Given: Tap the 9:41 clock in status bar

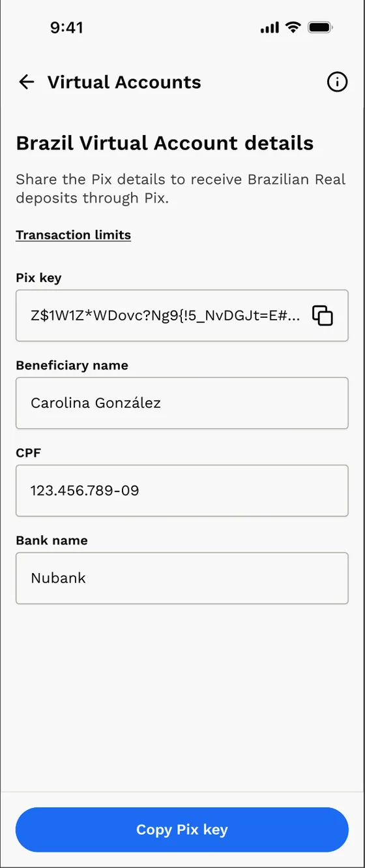Looking at the screenshot, I should coord(67,27).
